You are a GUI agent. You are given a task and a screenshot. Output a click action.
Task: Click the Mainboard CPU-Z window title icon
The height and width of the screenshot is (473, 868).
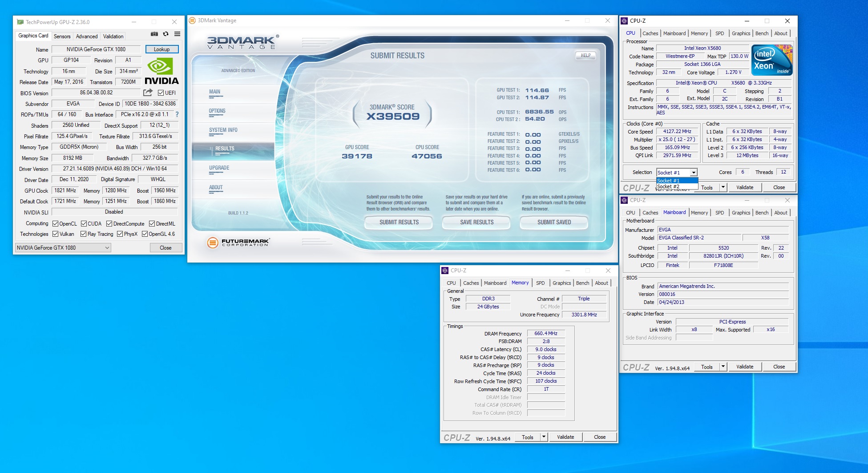pos(624,200)
